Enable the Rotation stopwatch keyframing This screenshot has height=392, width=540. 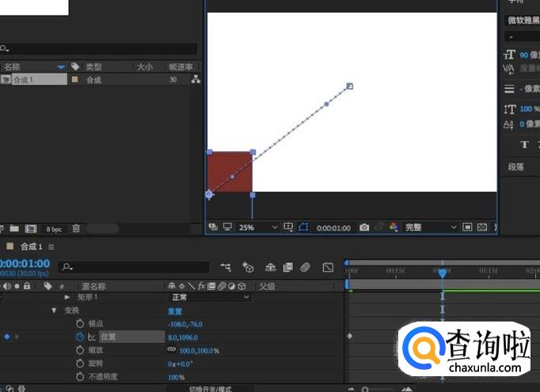tap(80, 363)
